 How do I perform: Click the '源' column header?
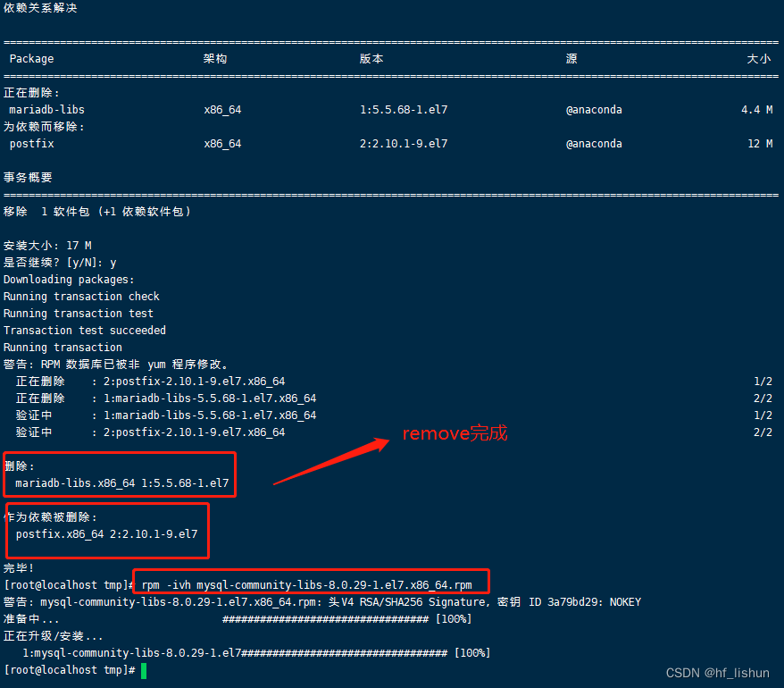[x=571, y=59]
